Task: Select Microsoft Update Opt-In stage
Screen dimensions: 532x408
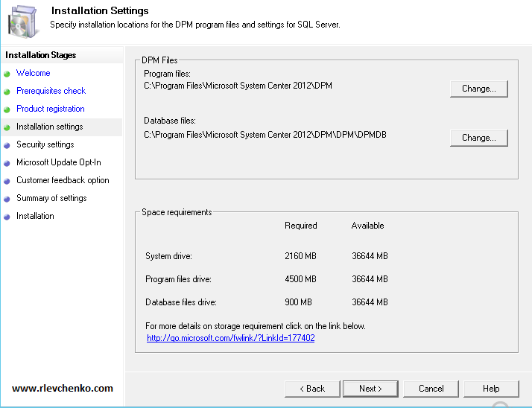Action: click(59, 162)
